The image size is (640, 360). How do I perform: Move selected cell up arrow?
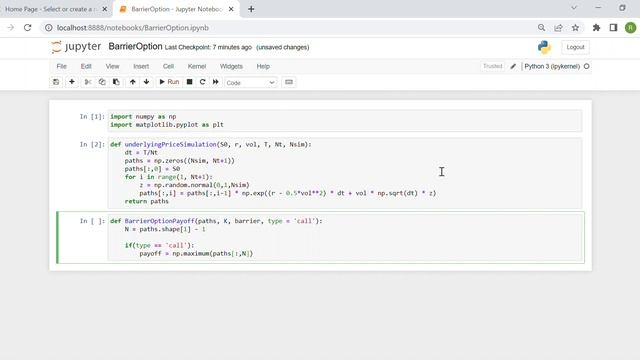[x=133, y=82]
